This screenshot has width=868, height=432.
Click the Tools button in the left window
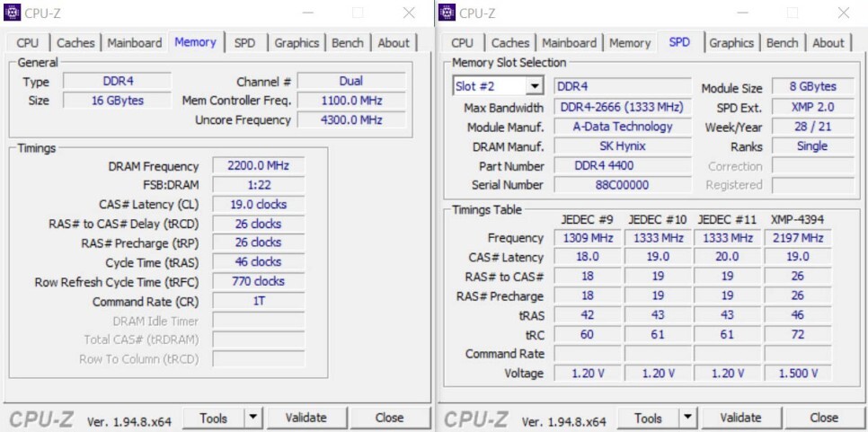tap(214, 419)
